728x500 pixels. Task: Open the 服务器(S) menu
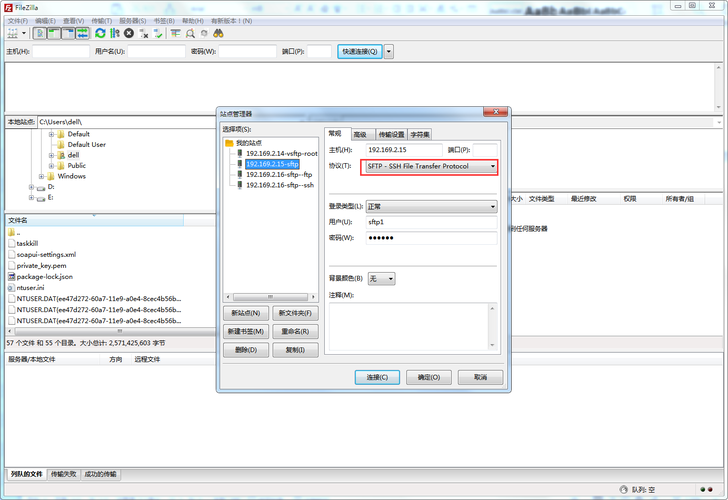pyautogui.click(x=133, y=21)
